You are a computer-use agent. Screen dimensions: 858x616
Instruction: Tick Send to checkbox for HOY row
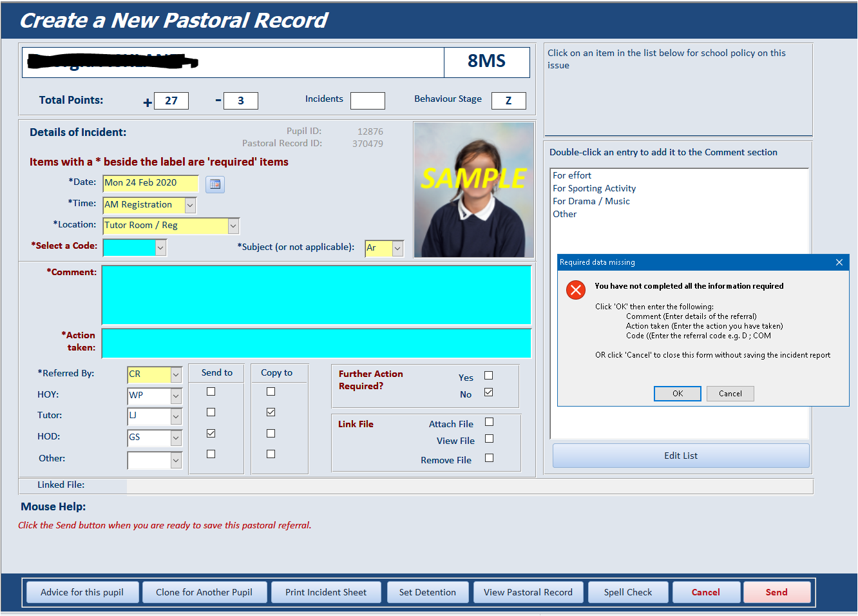pyautogui.click(x=211, y=412)
